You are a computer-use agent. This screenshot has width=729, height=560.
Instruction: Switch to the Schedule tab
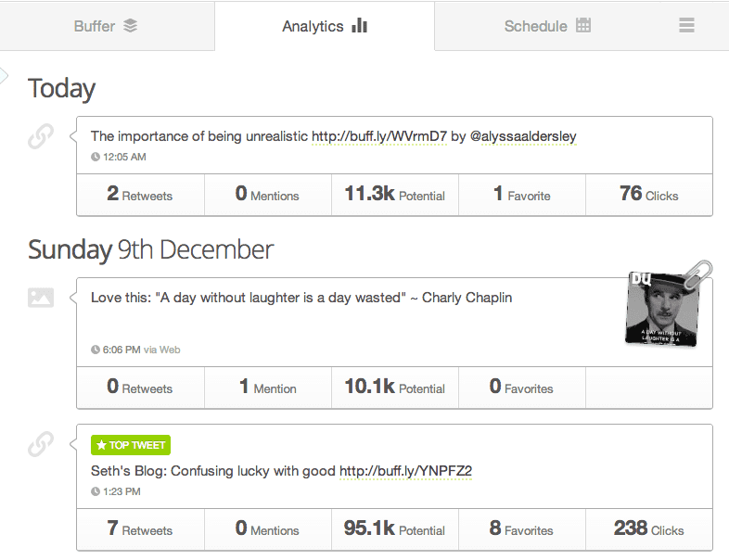click(x=547, y=26)
